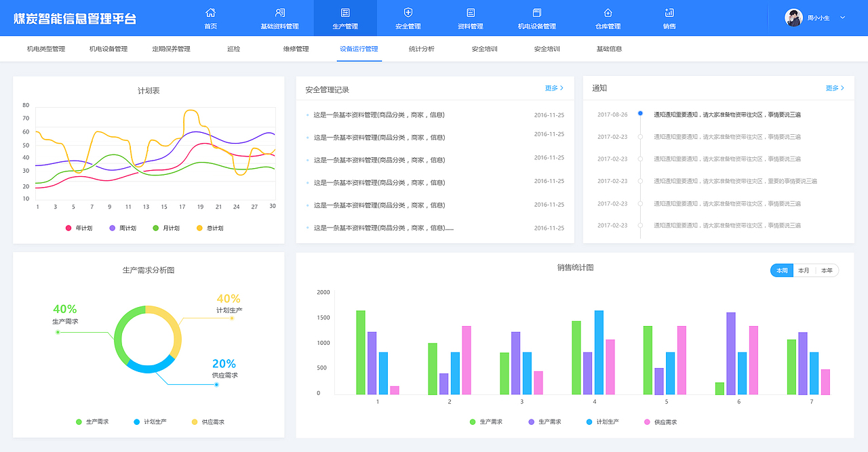Screen dimensions: 868x452
Task: Open the 基础信息 tab
Action: pos(609,49)
